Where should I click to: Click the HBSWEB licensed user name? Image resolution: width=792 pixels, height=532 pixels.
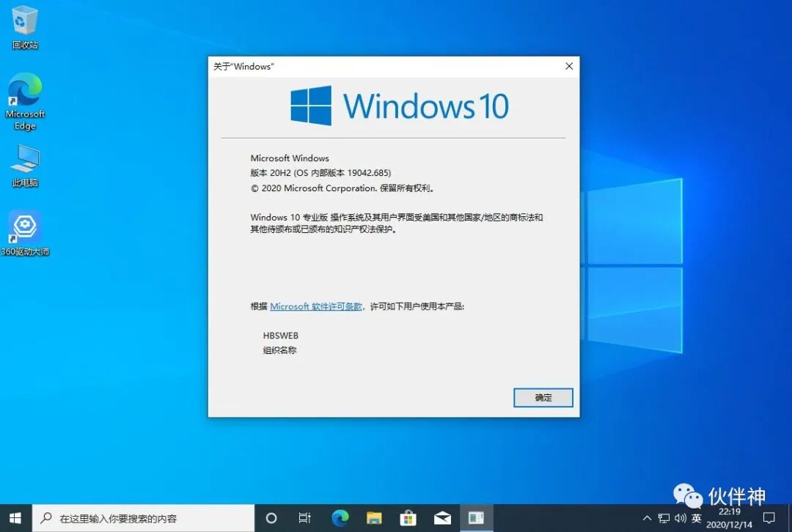point(281,336)
